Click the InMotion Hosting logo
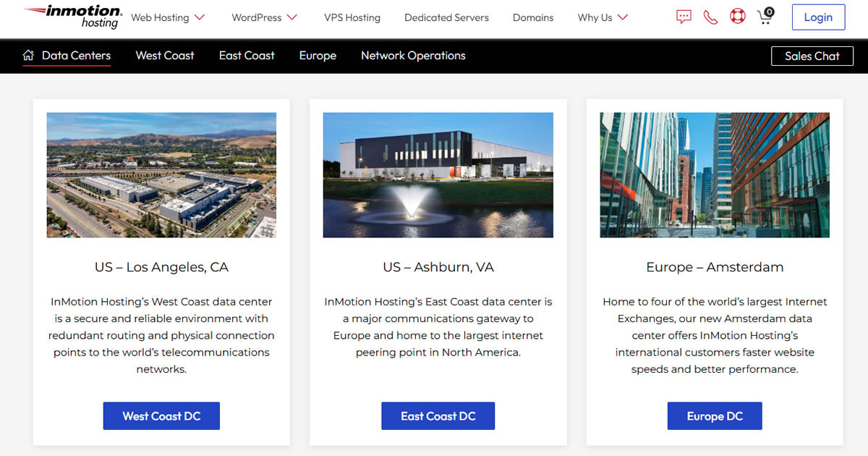868x456 pixels. [72, 17]
